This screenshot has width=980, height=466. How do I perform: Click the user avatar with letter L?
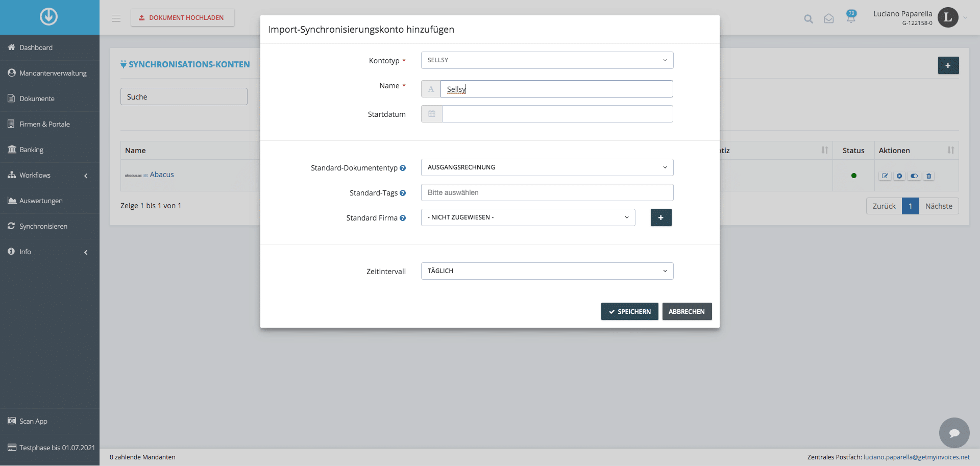(948, 17)
